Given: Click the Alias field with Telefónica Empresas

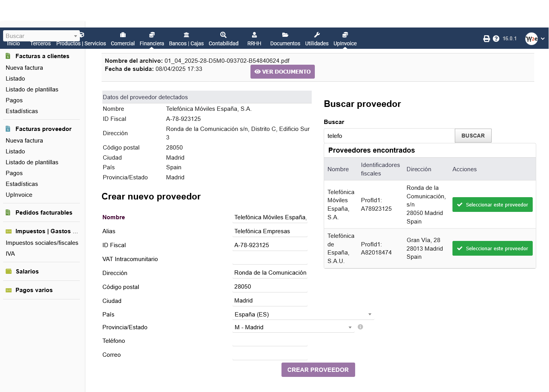Looking at the screenshot, I should click(270, 231).
